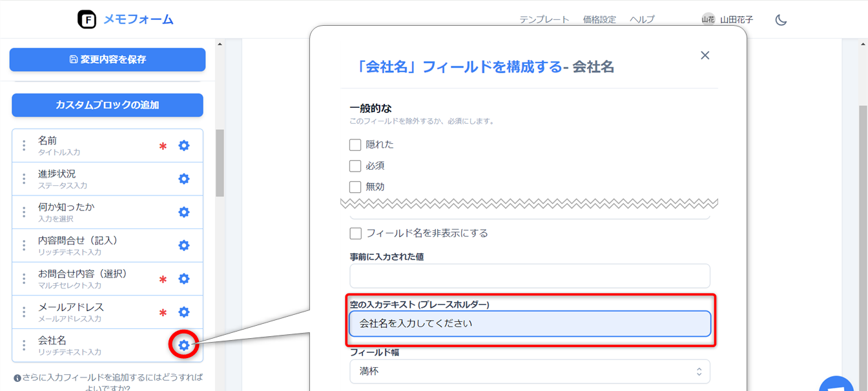Viewport: 868px width, 391px height.
Task: Click the 変更内容を保存 button
Action: pos(107,59)
